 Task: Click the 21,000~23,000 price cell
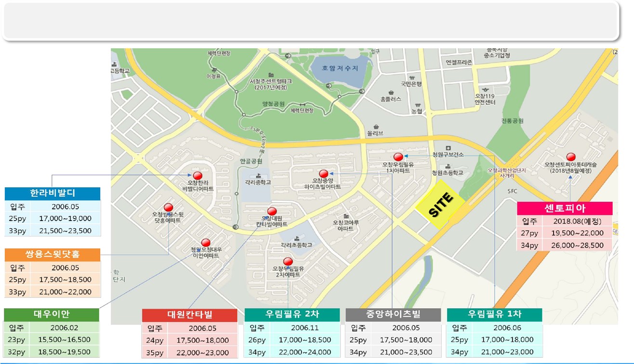pyautogui.click(x=508, y=352)
